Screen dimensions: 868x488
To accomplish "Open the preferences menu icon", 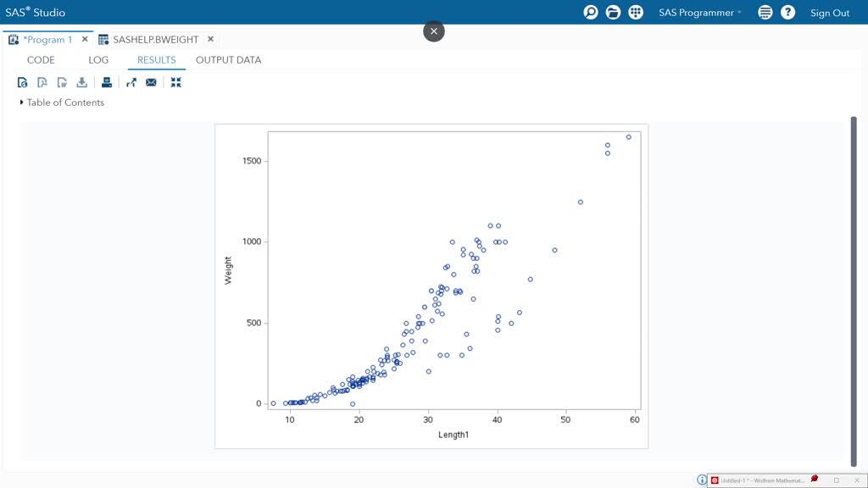I will (x=764, y=12).
